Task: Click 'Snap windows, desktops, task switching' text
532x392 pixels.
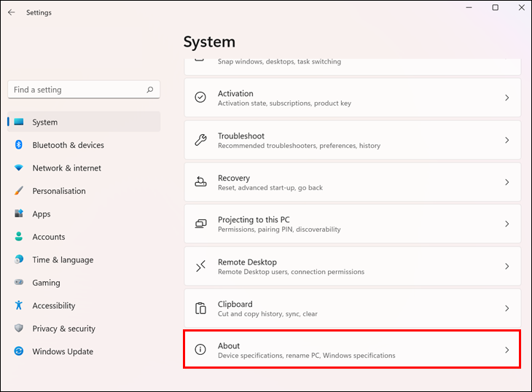Action: coord(279,61)
